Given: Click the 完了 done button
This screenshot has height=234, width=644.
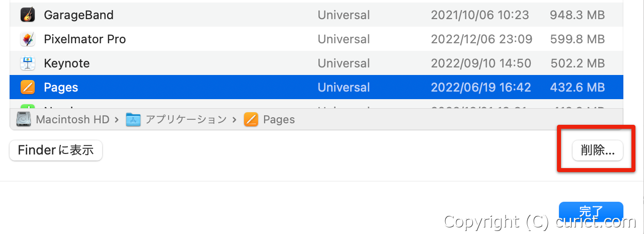Looking at the screenshot, I should pos(591,211).
